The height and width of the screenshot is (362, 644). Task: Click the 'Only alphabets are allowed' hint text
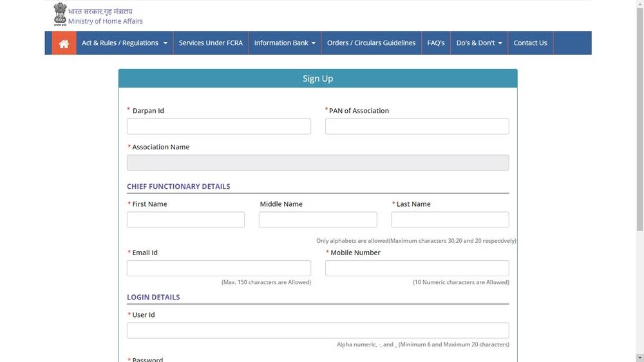(x=416, y=241)
